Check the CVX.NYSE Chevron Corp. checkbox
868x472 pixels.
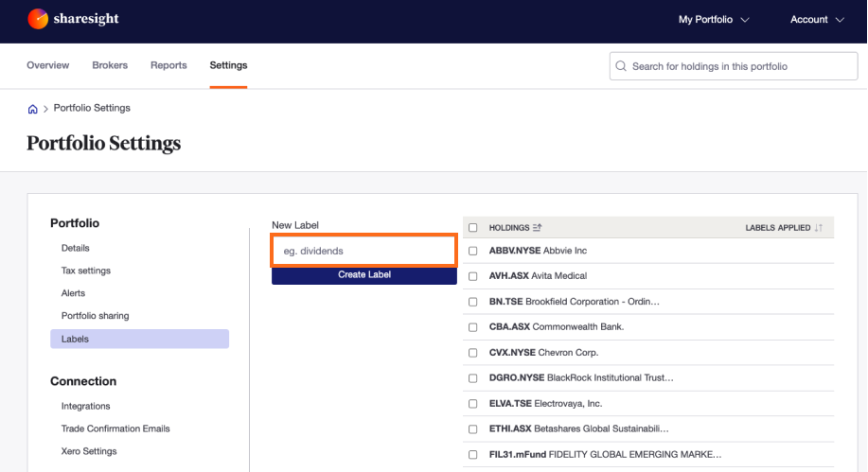[x=472, y=353]
